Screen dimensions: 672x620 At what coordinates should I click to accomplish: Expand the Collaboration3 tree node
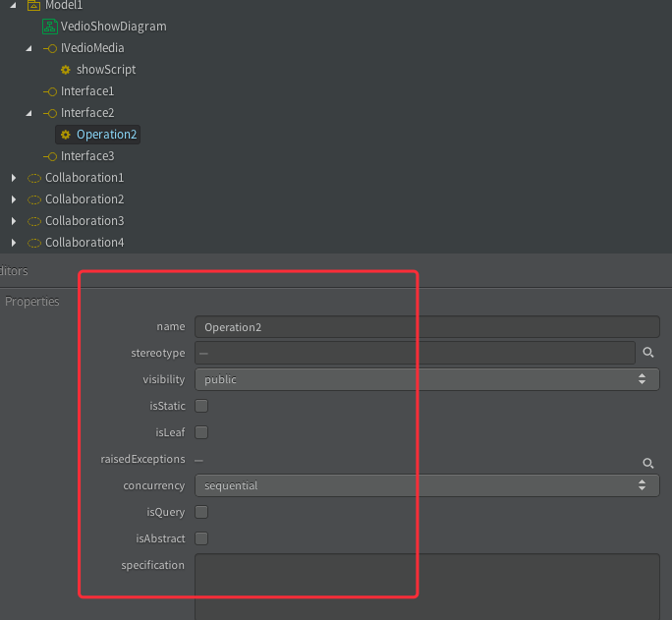point(14,221)
